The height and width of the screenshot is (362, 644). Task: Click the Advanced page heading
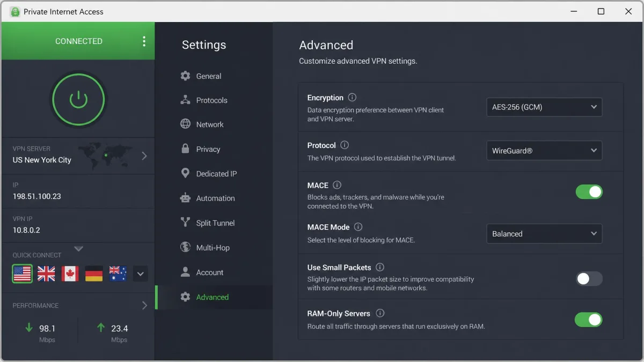[x=326, y=45]
